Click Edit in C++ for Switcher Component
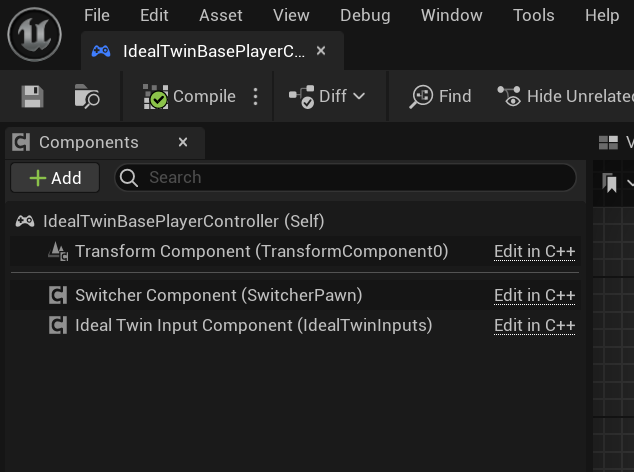Image resolution: width=634 pixels, height=472 pixels. [x=534, y=295]
